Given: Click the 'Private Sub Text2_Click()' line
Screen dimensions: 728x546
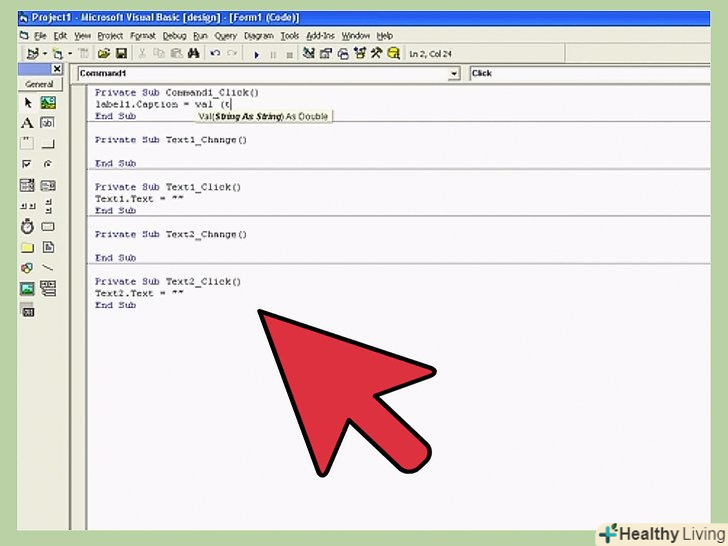Looking at the screenshot, I should [168, 281].
